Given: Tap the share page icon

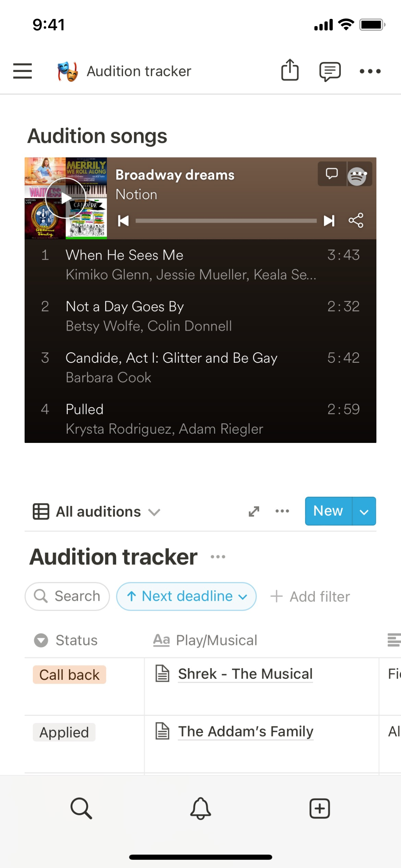Looking at the screenshot, I should [x=290, y=70].
